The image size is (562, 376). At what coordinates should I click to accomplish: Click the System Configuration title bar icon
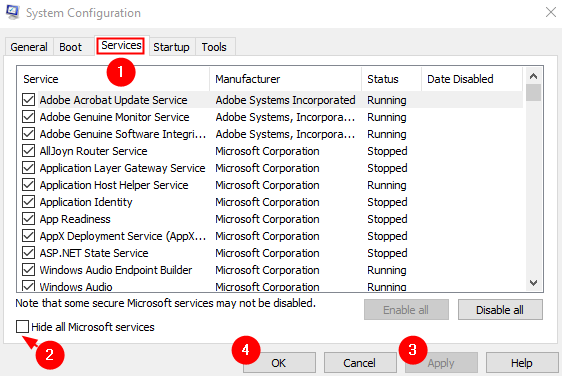(13, 12)
